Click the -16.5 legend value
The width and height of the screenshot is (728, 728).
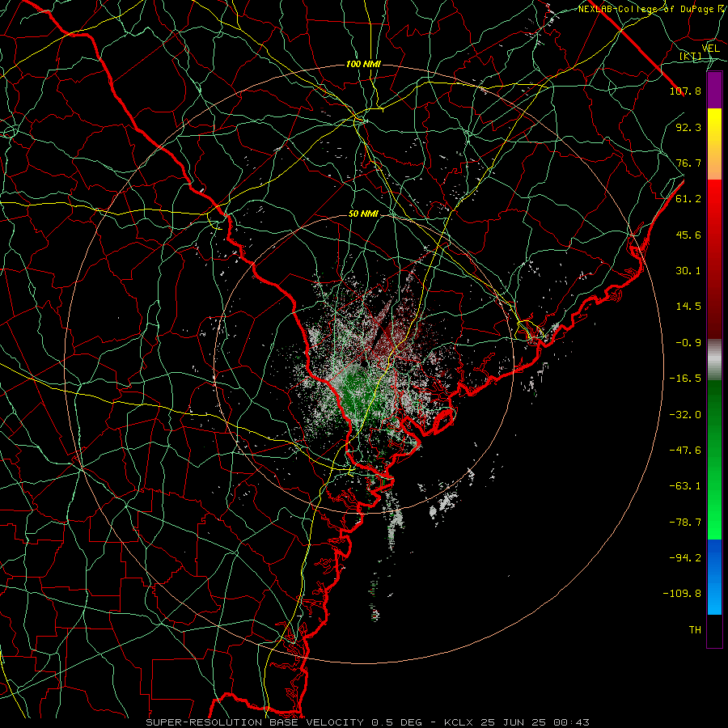click(x=685, y=379)
